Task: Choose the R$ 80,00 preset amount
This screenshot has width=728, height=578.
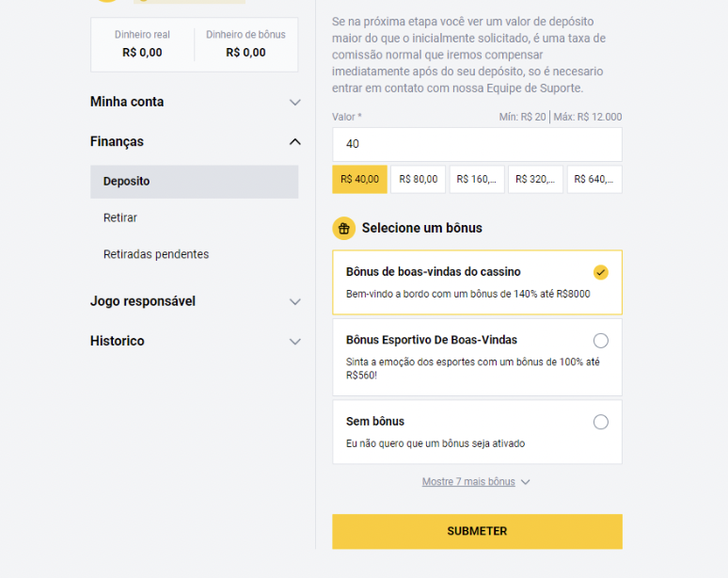Action: point(418,179)
